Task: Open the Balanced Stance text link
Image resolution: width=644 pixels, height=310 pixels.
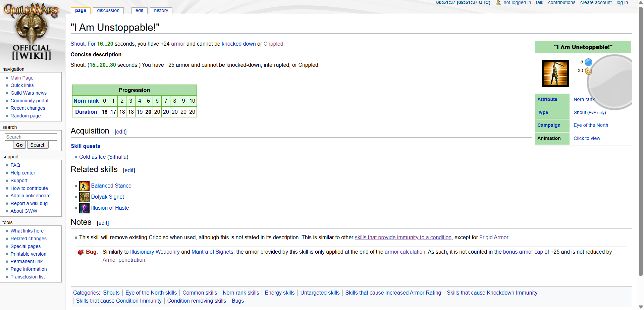Action: click(x=111, y=186)
